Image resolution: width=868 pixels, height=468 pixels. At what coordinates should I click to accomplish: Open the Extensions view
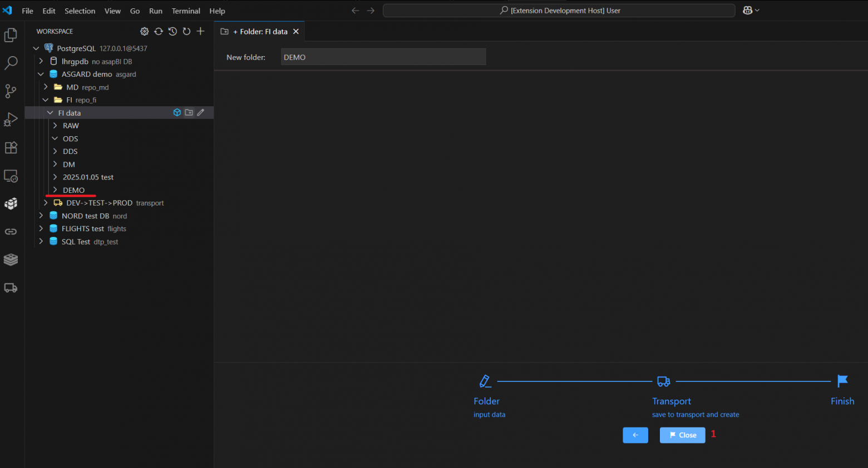(x=11, y=147)
